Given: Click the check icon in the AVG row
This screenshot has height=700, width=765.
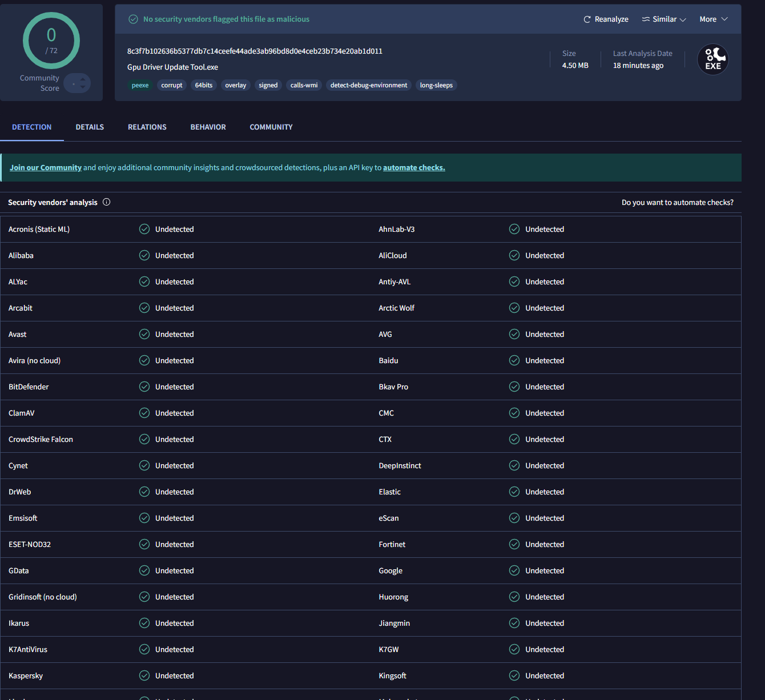Looking at the screenshot, I should point(514,334).
